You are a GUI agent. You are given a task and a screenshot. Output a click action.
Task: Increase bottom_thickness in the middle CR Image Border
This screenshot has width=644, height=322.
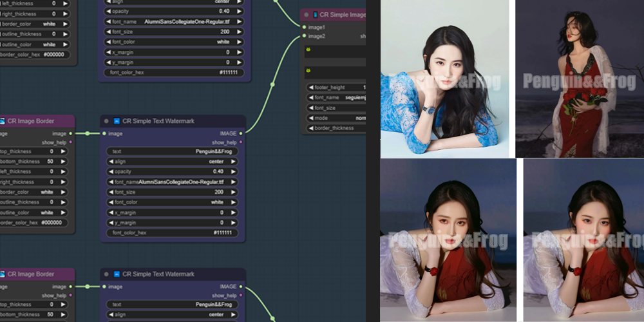tap(63, 162)
